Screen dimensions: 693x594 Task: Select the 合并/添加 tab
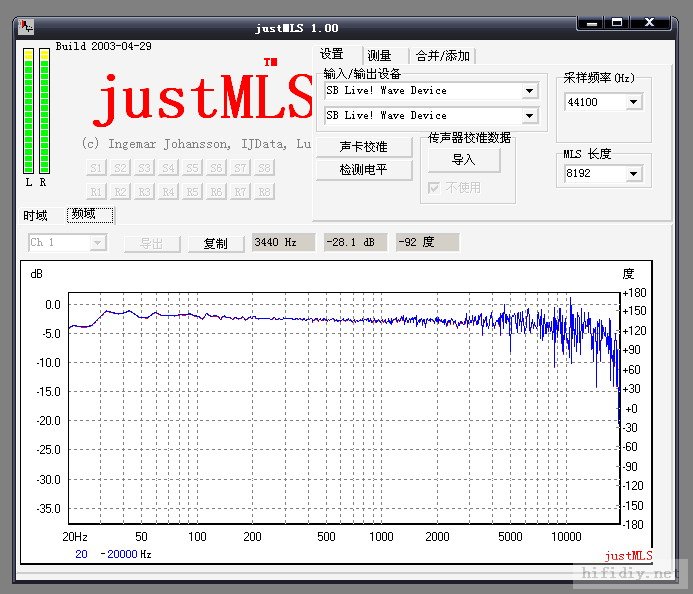[442, 56]
